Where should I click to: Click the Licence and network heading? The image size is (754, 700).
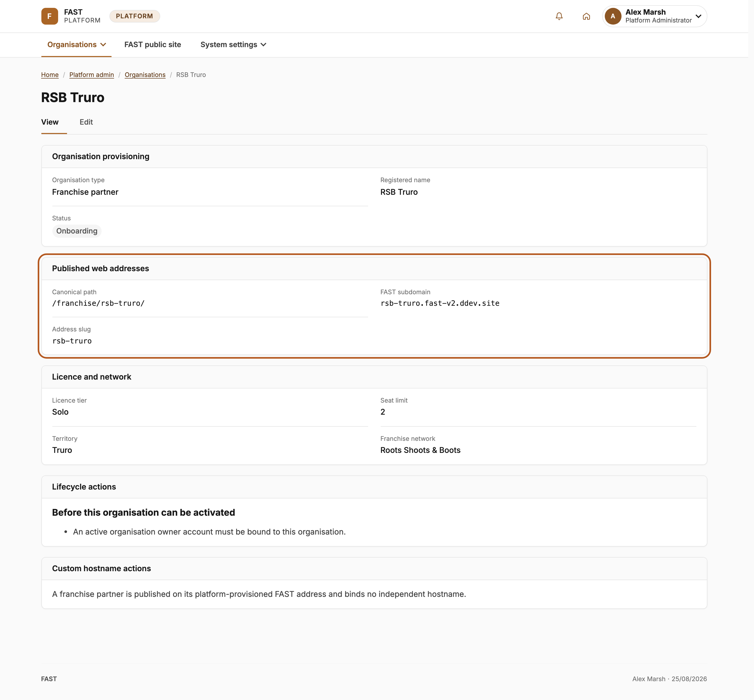point(92,377)
